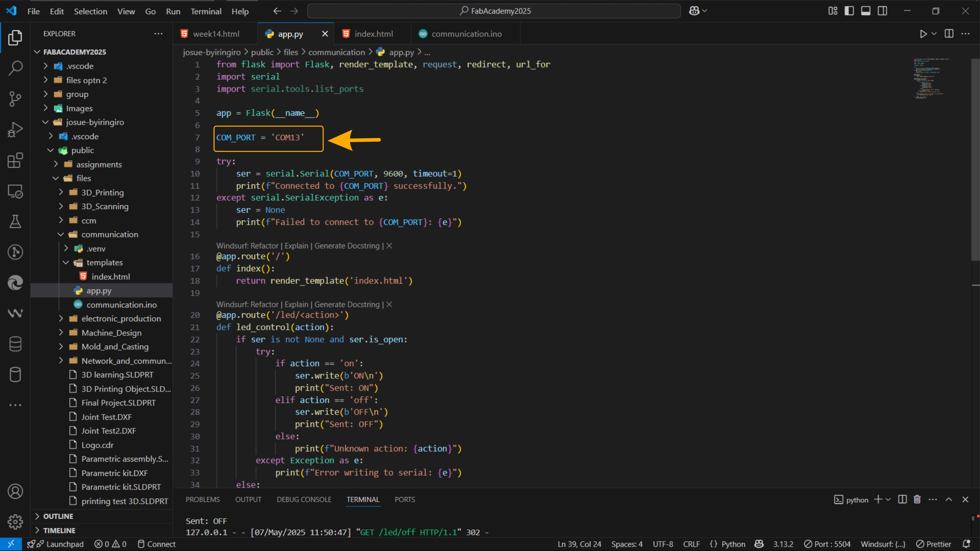980x551 pixels.
Task: Close the app.py editor tab
Action: [x=325, y=34]
